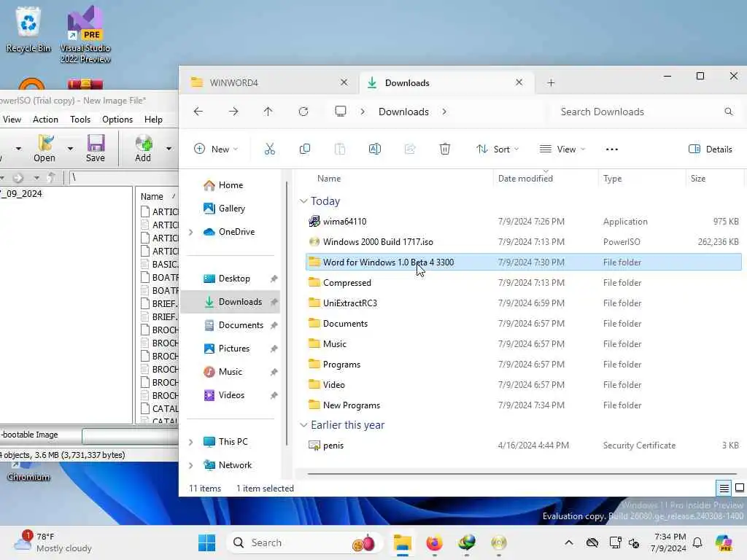The image size is (747, 560).
Task: Click the Cut scissors icon in Explorer toolbar
Action: click(270, 149)
